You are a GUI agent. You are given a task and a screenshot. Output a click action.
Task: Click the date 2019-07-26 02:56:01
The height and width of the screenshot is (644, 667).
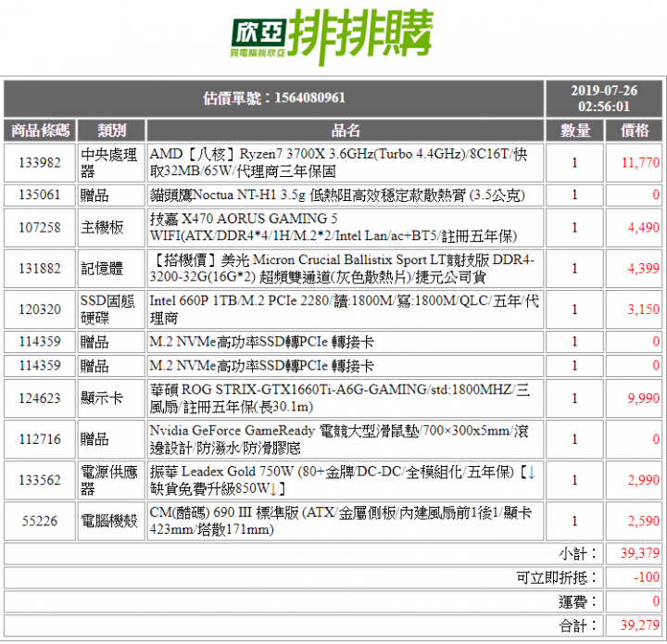604,98
